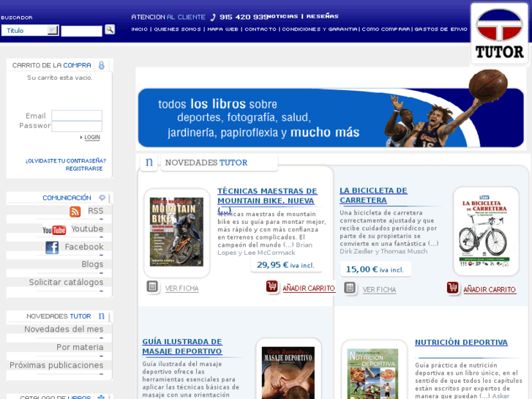The width and height of the screenshot is (532, 399).
Task: Open Quienes Somos page
Action: [x=177, y=29]
